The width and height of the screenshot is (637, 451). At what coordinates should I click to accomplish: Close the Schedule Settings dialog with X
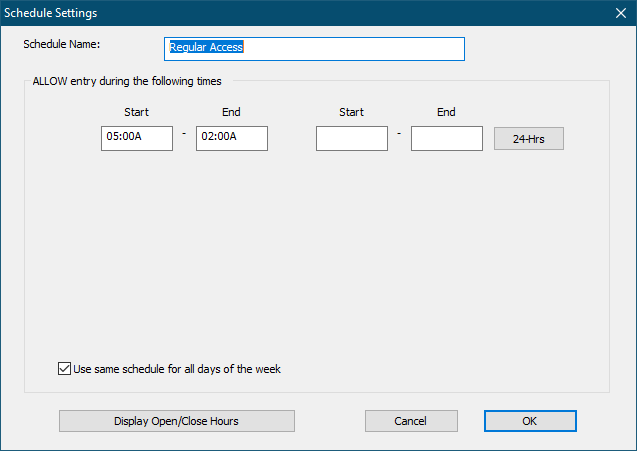(619, 13)
